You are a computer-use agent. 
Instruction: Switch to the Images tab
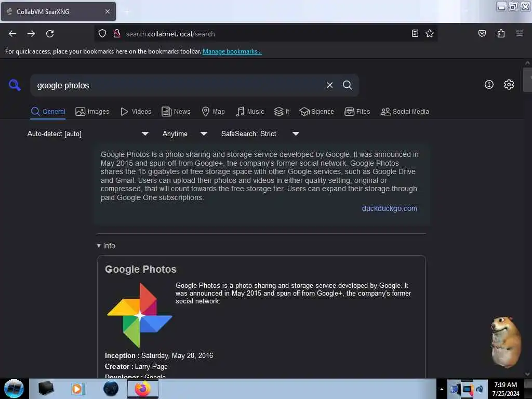[92, 111]
